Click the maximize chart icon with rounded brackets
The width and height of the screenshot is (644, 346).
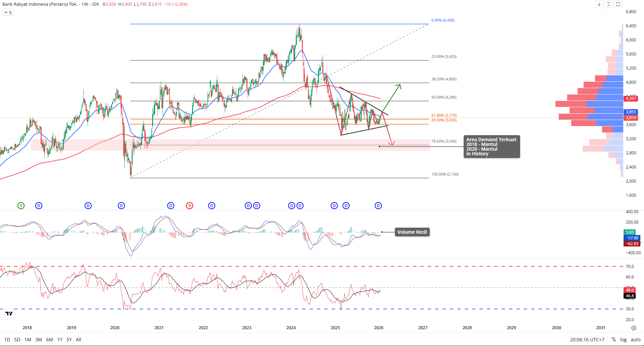click(x=618, y=4)
